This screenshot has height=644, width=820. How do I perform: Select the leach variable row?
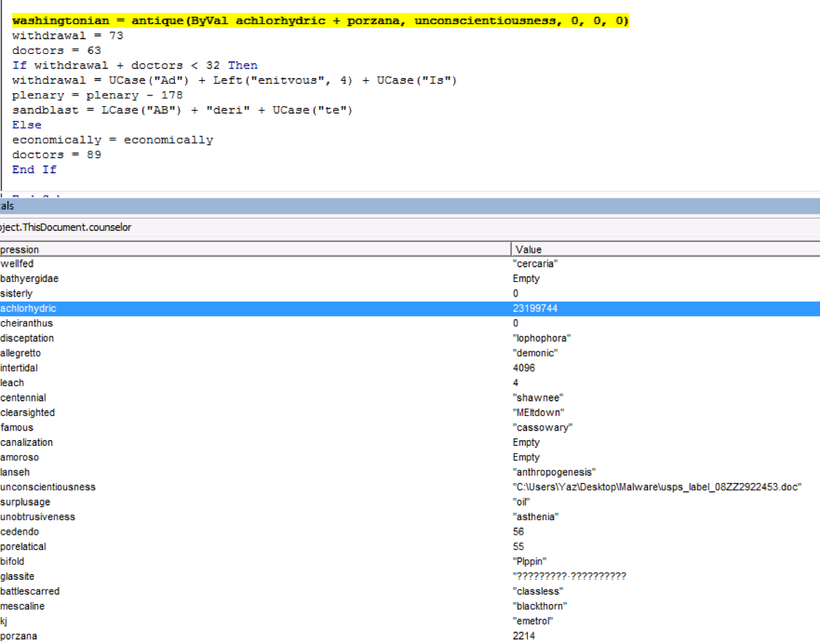coord(410,383)
